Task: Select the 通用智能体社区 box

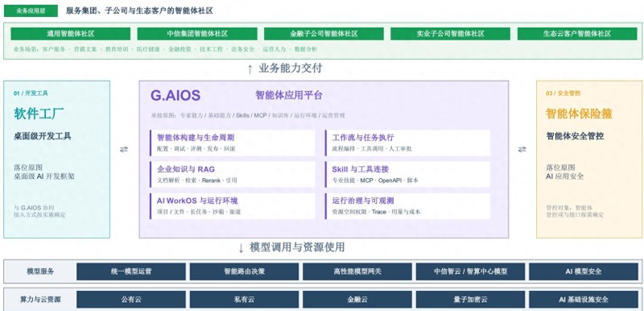Action: pos(71,34)
